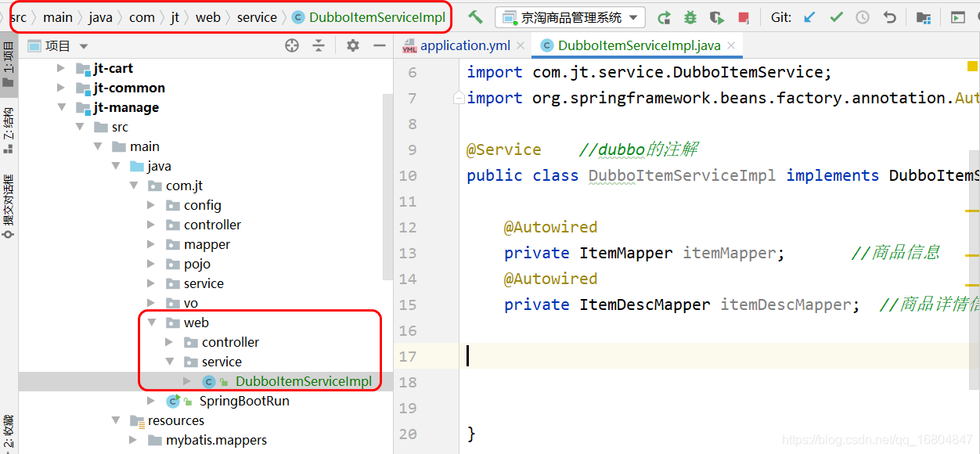980x454 pixels.
Task: Click ItemMapper type on line 13
Action: click(x=625, y=253)
